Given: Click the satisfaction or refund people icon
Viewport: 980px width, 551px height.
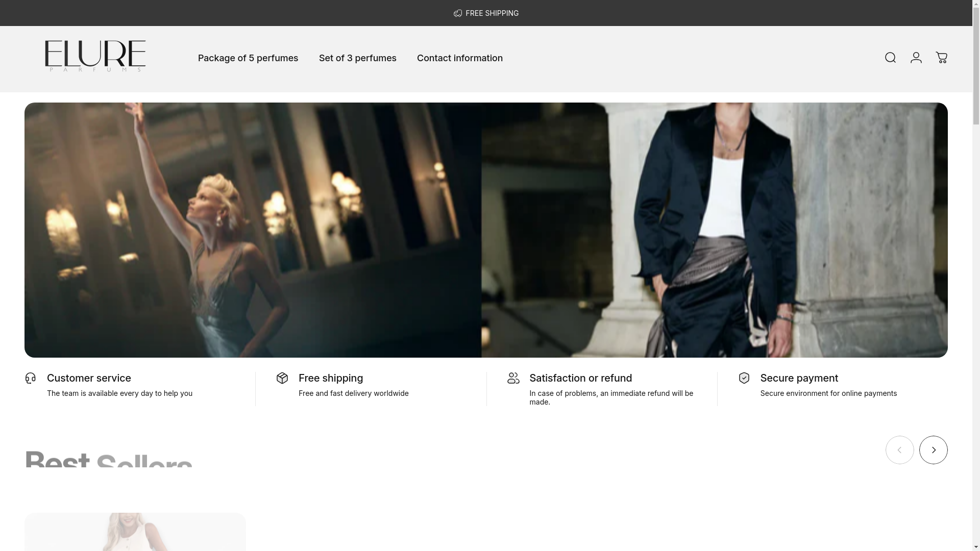Looking at the screenshot, I should click(513, 378).
